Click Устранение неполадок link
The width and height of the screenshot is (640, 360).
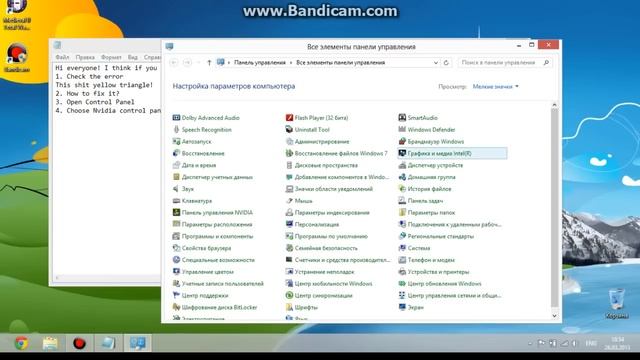point(324,271)
